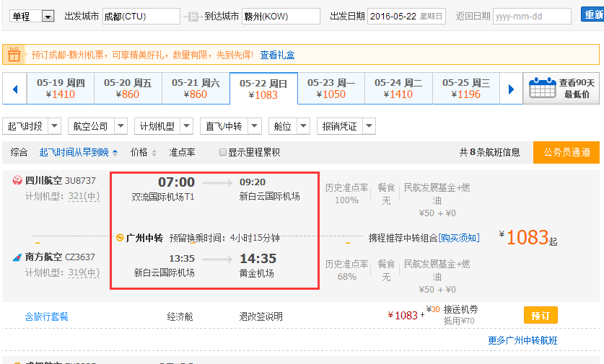Go to later dates with right arrow
Screen dimensions: 604x364
511,89
